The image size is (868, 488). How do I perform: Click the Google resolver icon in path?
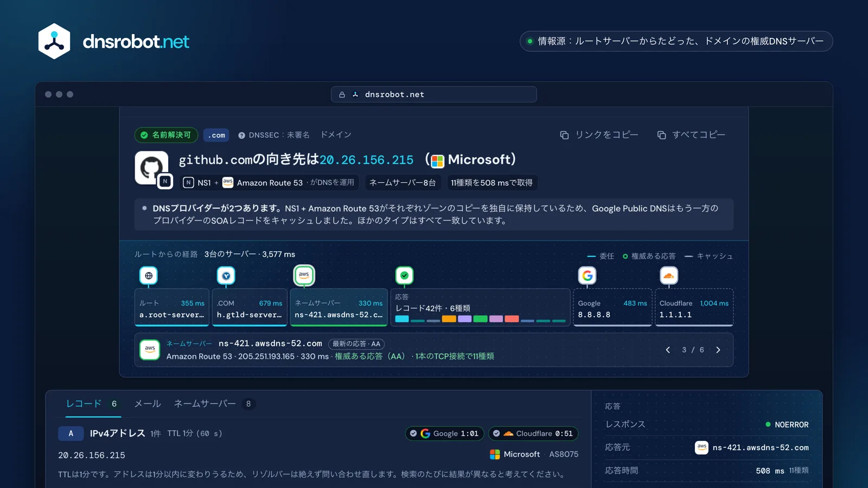coord(587,275)
